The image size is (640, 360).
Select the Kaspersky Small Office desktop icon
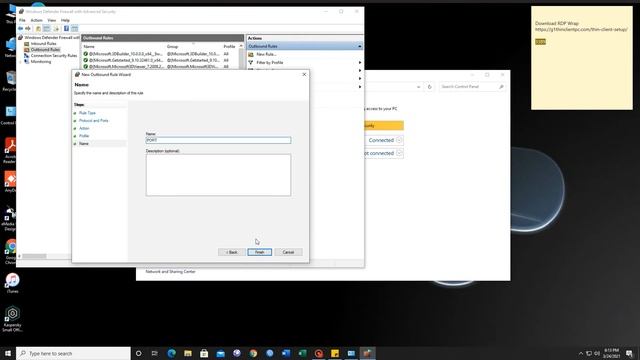12,319
